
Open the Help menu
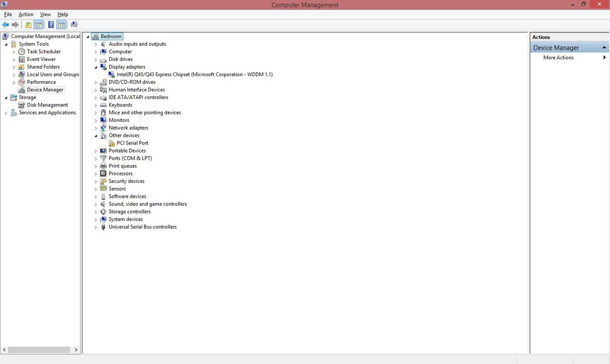point(63,14)
